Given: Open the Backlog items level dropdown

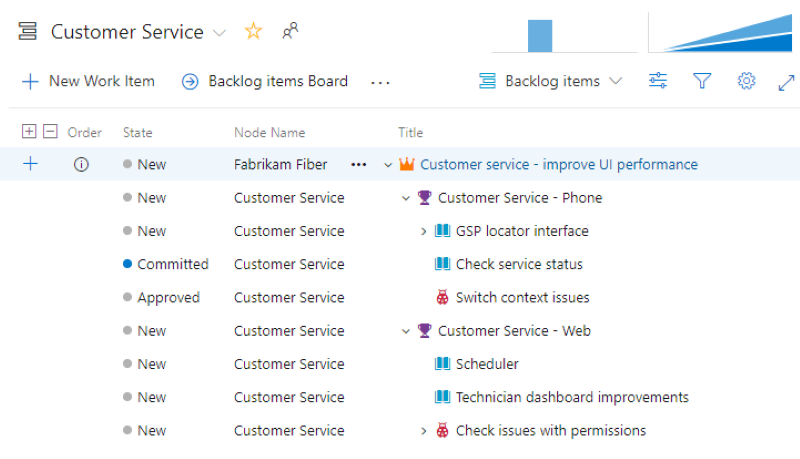Looking at the screenshot, I should [x=551, y=81].
